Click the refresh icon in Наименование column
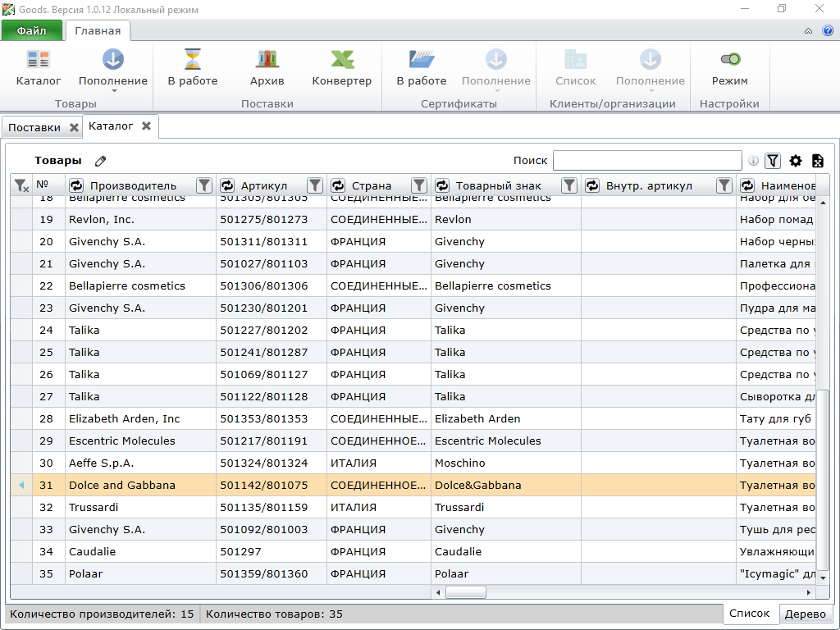 [747, 185]
